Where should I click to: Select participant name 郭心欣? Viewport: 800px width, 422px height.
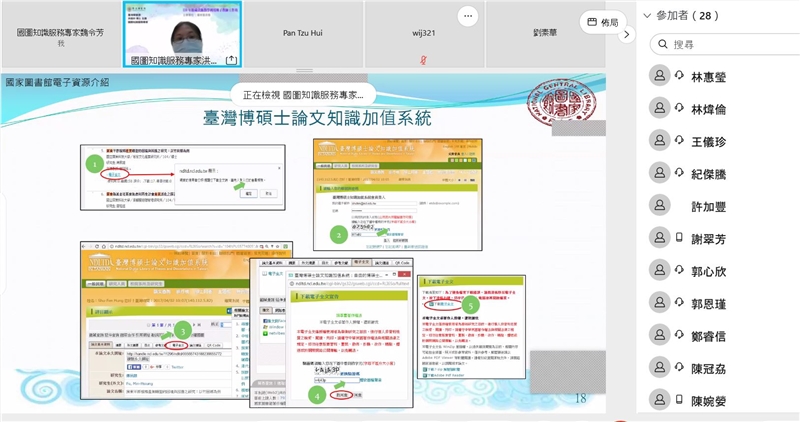(708, 271)
